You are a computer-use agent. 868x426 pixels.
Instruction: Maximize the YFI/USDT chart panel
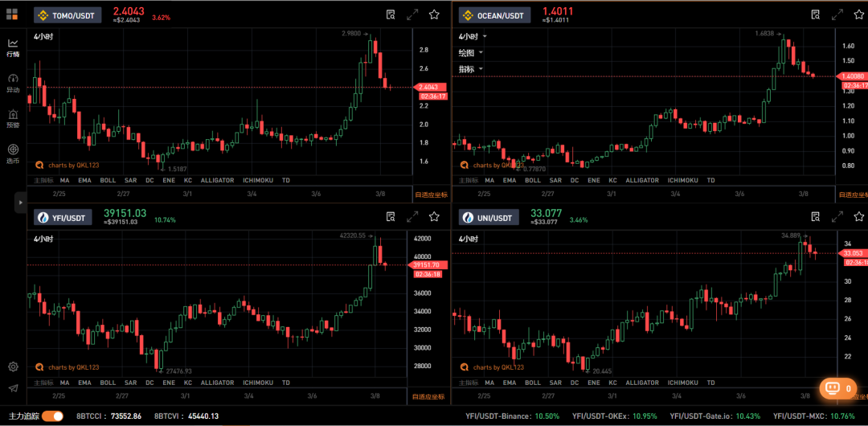[412, 217]
